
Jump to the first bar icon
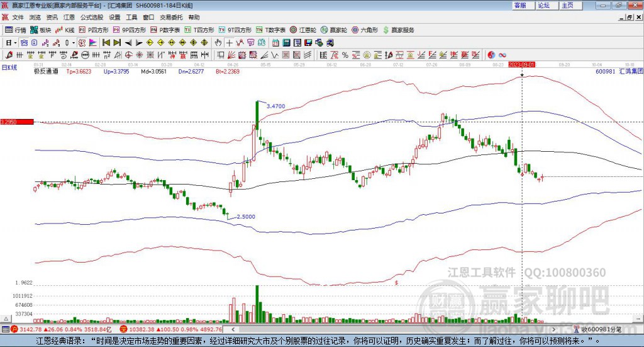pyautogui.click(x=106, y=43)
